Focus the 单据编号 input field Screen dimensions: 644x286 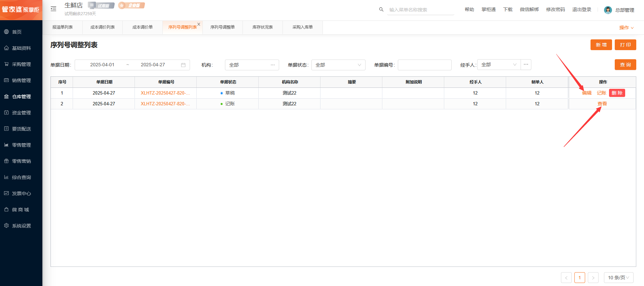click(425, 65)
